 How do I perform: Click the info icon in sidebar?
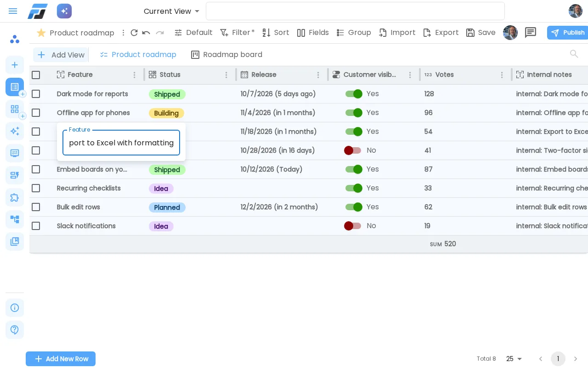(x=15, y=308)
